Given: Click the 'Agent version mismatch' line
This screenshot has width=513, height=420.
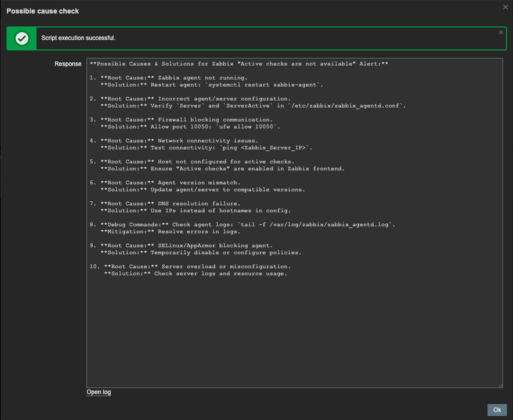Looking at the screenshot, I should pos(199,183).
